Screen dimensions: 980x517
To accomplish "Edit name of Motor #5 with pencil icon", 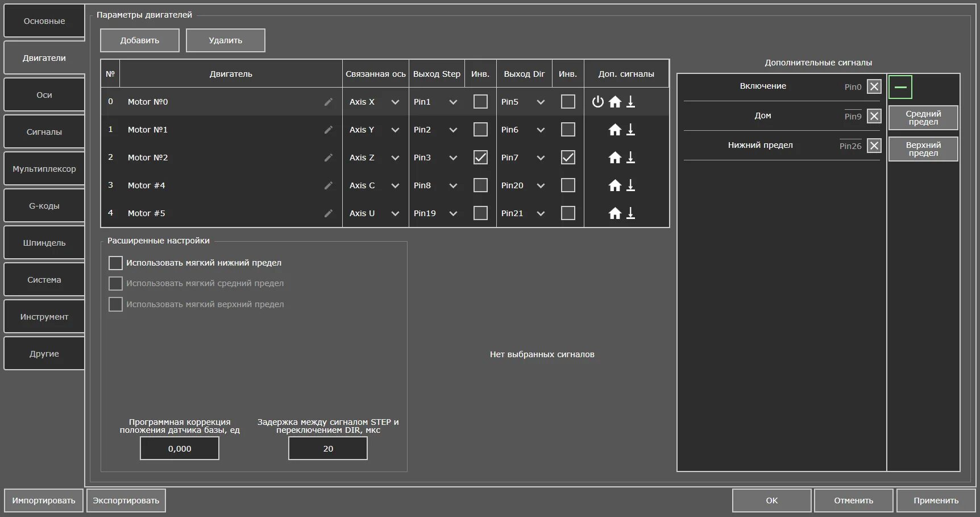I will point(329,213).
